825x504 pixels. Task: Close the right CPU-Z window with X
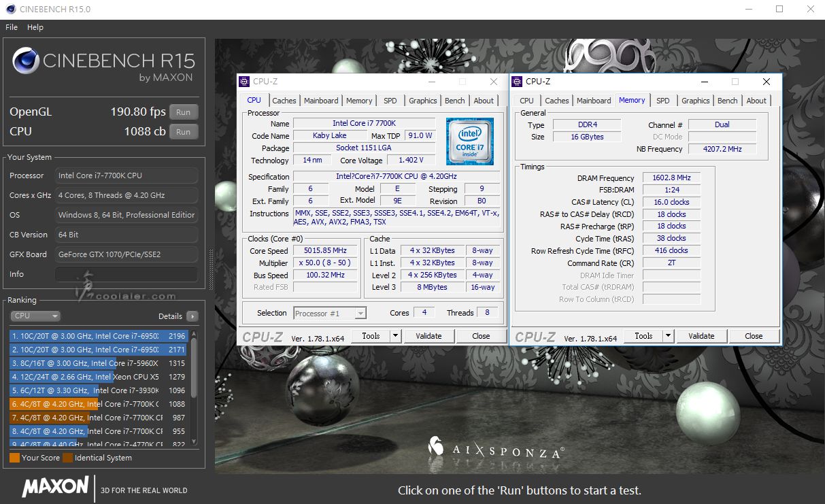[x=766, y=82]
